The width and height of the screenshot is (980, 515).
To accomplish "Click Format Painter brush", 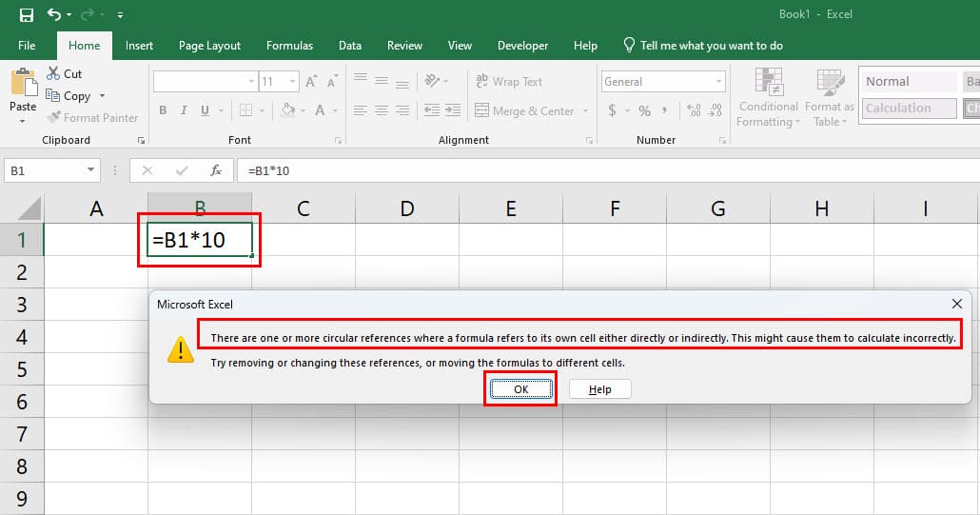I will (92, 117).
